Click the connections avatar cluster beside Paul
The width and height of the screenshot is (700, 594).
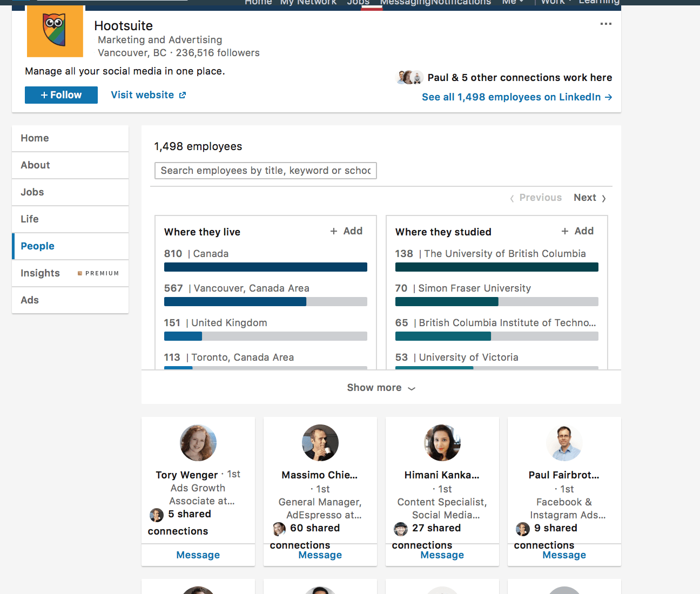pos(410,77)
